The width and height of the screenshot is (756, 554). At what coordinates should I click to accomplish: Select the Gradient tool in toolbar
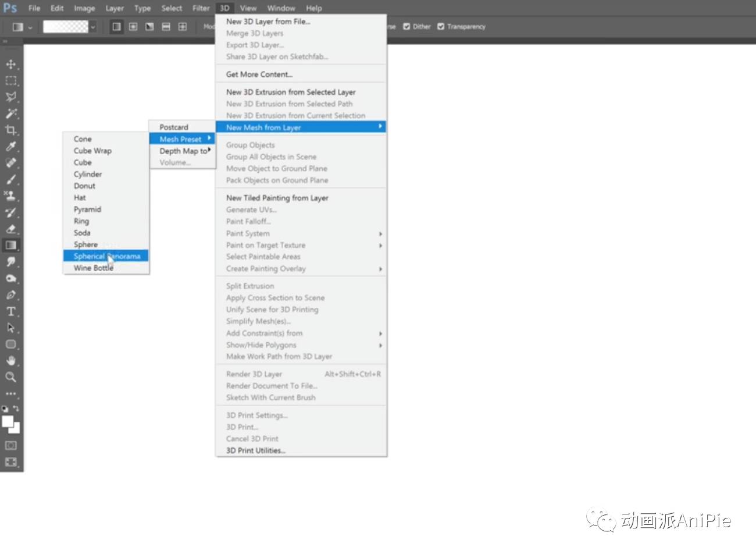coord(11,245)
